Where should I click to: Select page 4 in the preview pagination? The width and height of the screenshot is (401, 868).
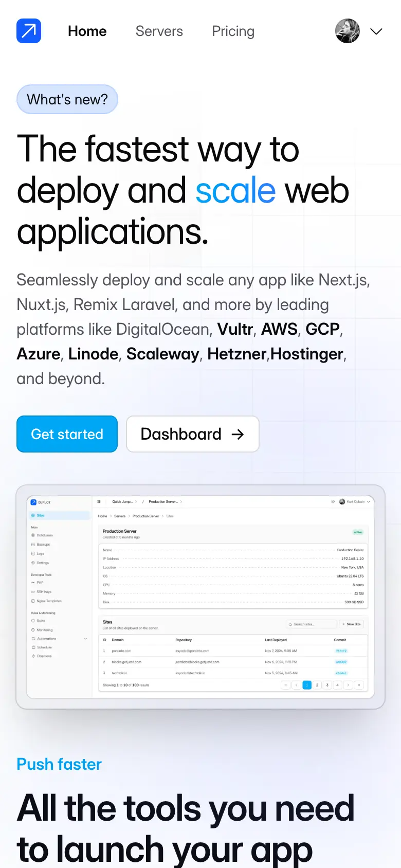[x=338, y=685]
